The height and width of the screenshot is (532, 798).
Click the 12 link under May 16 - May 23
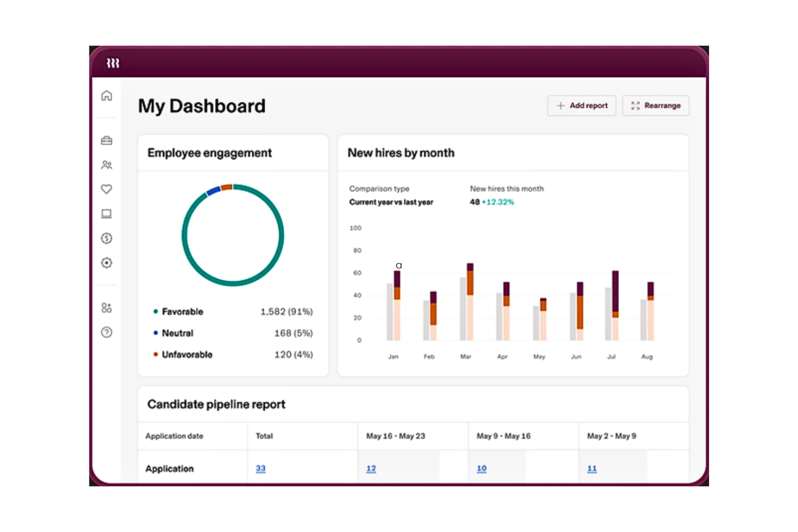371,468
